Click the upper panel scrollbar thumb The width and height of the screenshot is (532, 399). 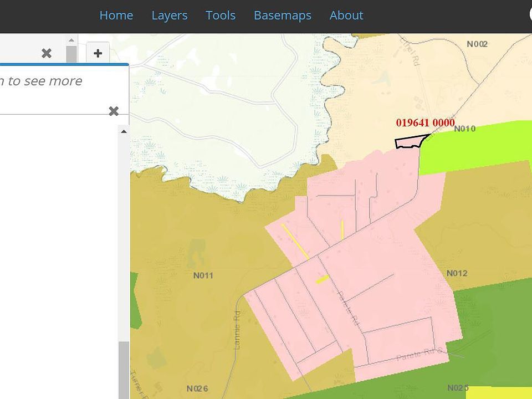(71, 55)
